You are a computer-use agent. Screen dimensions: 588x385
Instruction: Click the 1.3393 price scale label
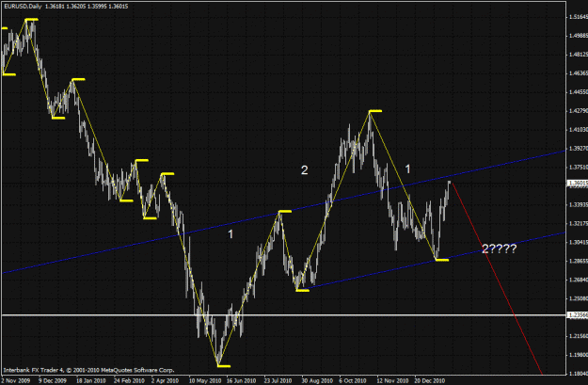click(x=579, y=204)
